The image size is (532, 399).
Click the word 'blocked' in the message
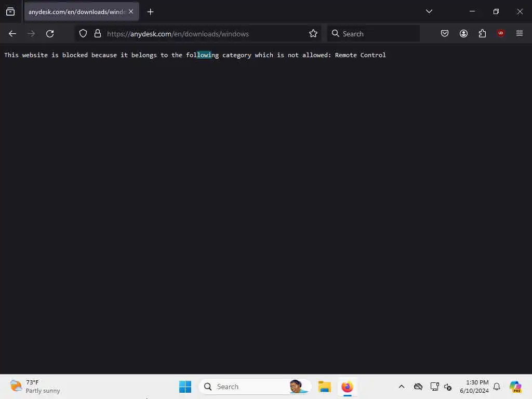coord(75,55)
